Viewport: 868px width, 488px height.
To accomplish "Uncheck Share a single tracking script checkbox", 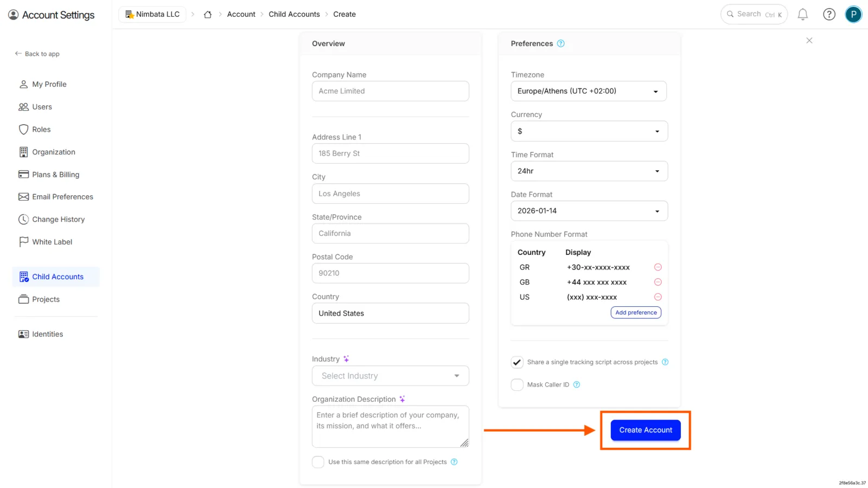I will tap(517, 362).
